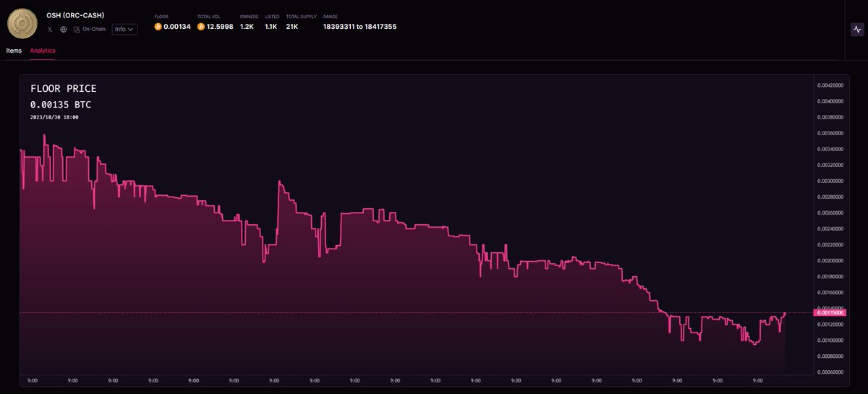This screenshot has height=394, width=868.
Task: Click the 0.00200000 y-axis label
Action: (830, 260)
